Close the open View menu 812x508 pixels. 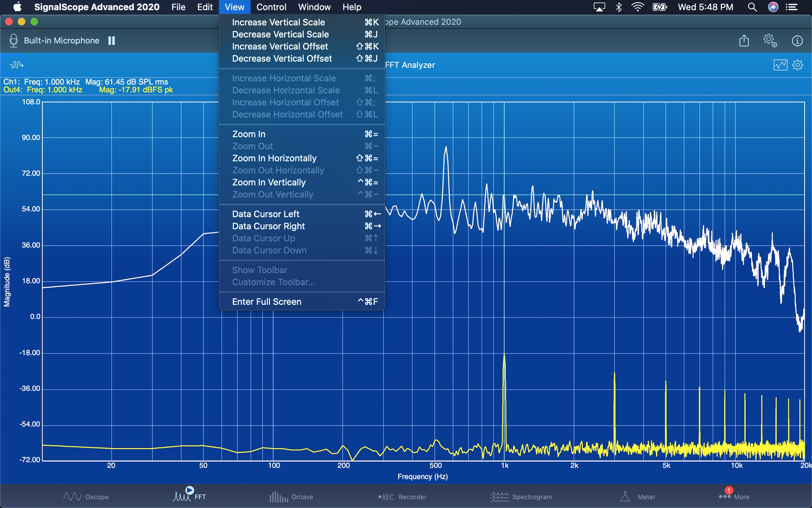click(234, 7)
